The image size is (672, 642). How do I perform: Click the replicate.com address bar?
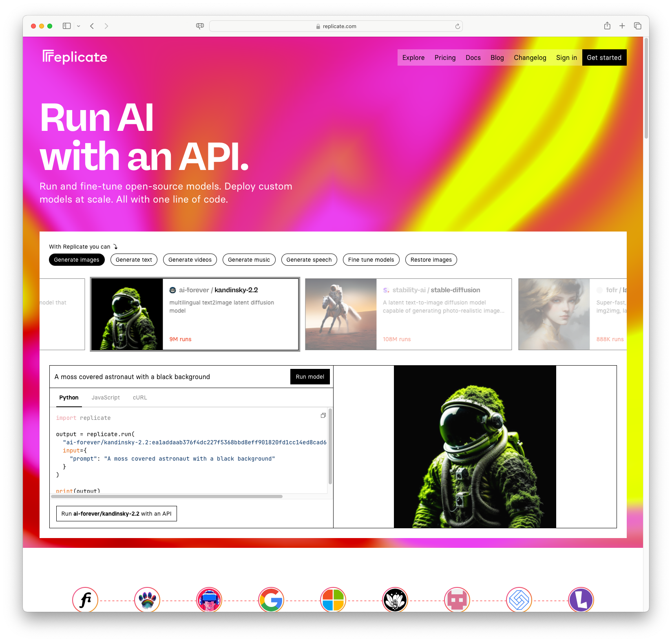coord(336,26)
